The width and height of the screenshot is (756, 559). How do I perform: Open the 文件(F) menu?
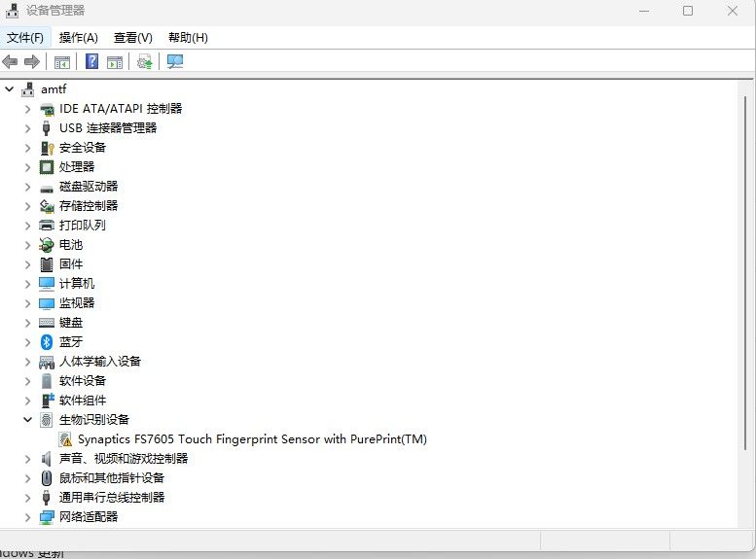click(x=25, y=38)
